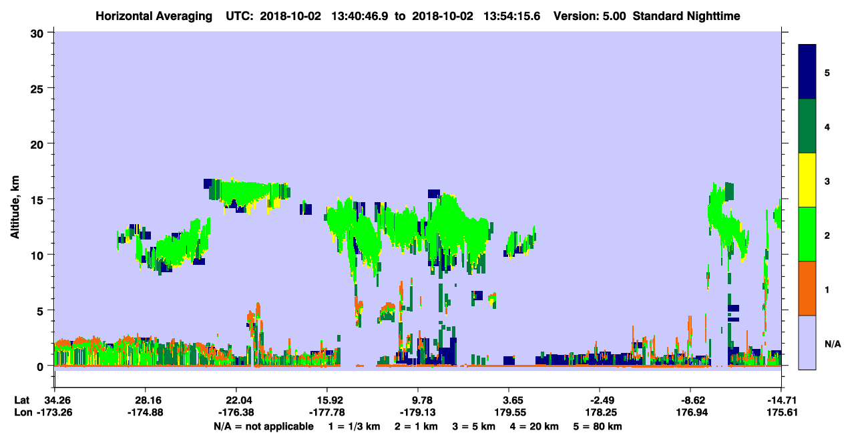Click the colorbar label 2
This screenshot has width=868, height=445.
tap(827, 235)
